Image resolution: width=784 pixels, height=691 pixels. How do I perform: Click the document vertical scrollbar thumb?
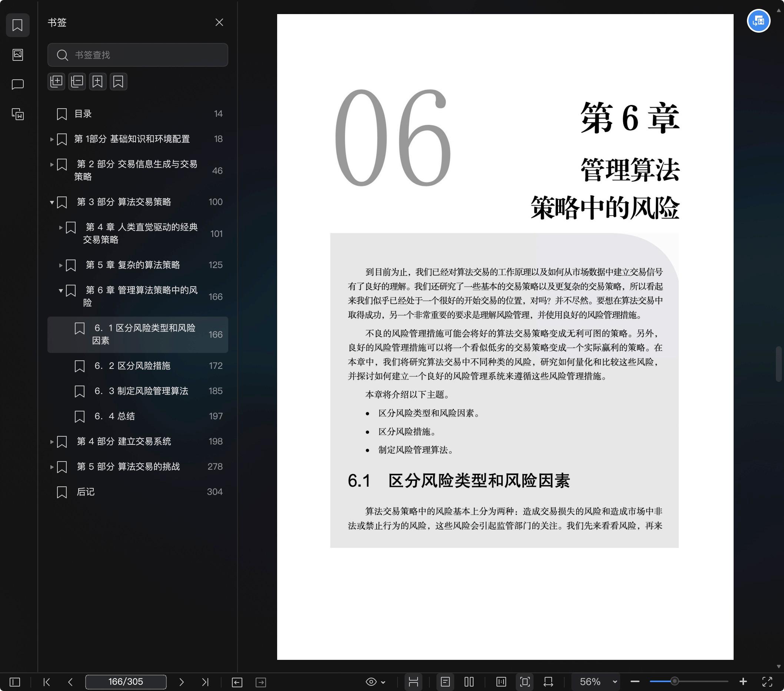(779, 364)
